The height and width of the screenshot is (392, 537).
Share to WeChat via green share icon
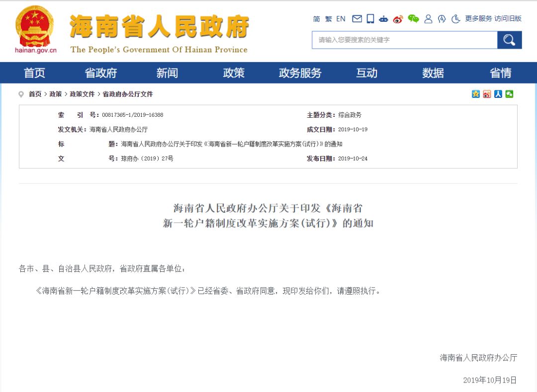tap(510, 94)
